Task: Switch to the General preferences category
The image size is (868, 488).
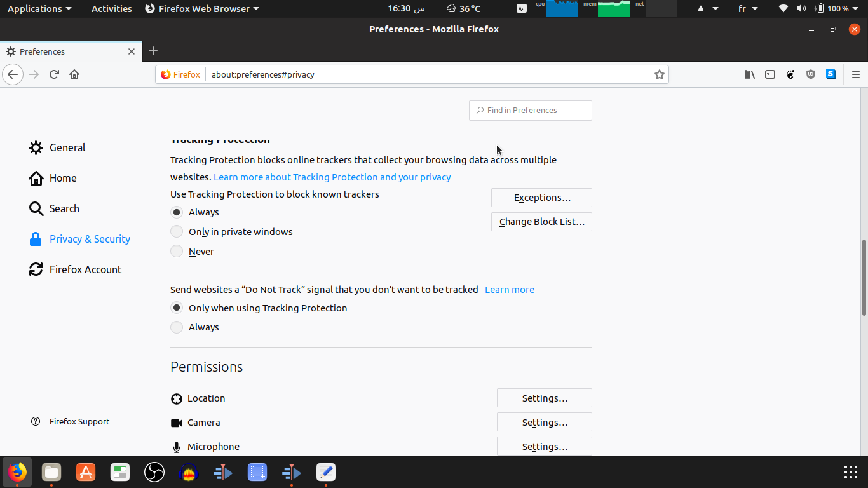Action: pyautogui.click(x=57, y=147)
